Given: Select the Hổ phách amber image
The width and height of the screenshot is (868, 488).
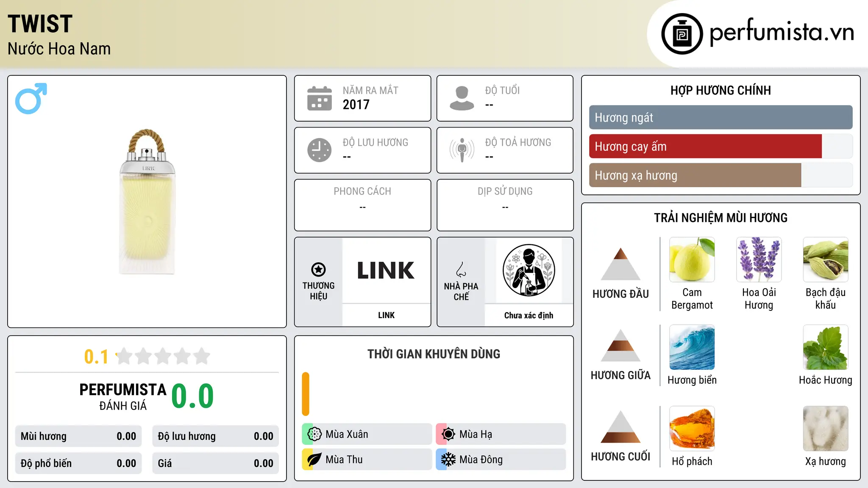Looking at the screenshot, I should [x=692, y=429].
